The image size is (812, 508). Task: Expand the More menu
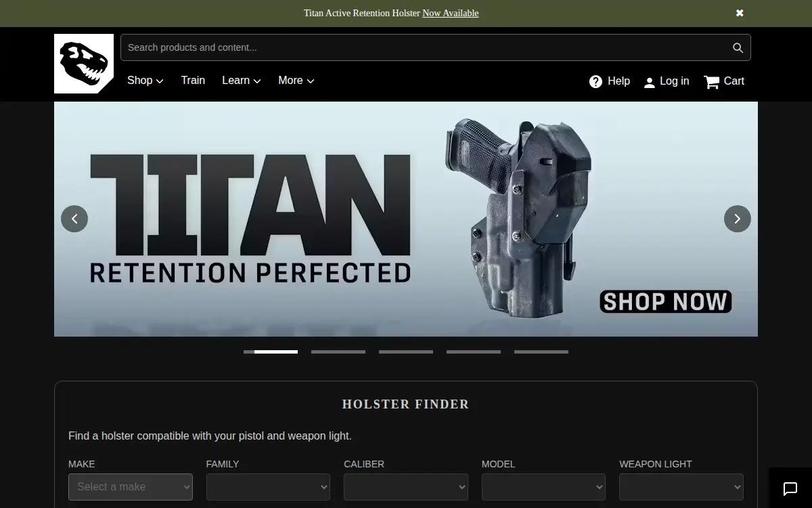click(x=296, y=81)
